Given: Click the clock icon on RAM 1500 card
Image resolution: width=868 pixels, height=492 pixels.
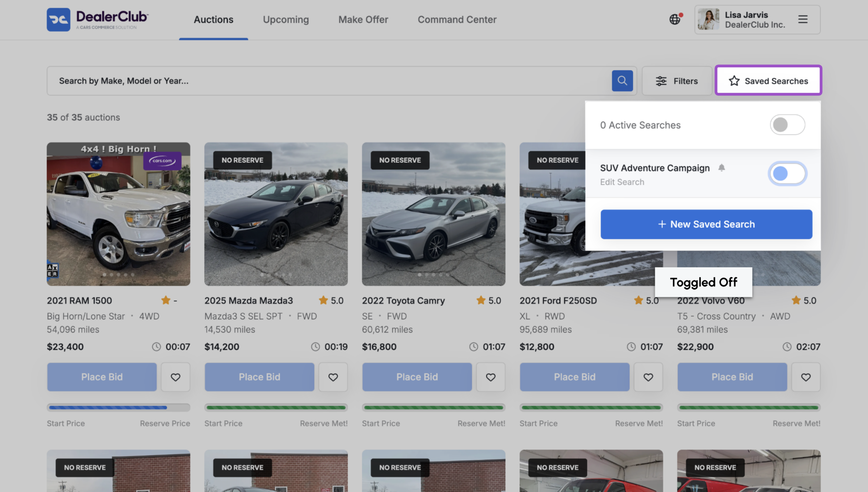Looking at the screenshot, I should [156, 347].
